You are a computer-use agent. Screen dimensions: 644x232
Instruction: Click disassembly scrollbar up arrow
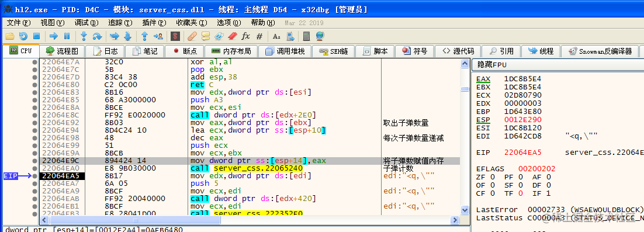point(465,63)
